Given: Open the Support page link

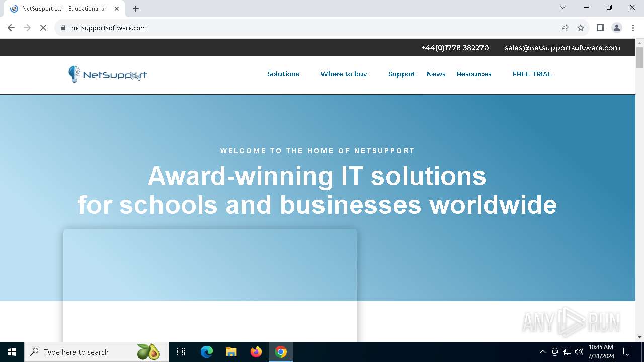Looking at the screenshot, I should [x=401, y=74].
